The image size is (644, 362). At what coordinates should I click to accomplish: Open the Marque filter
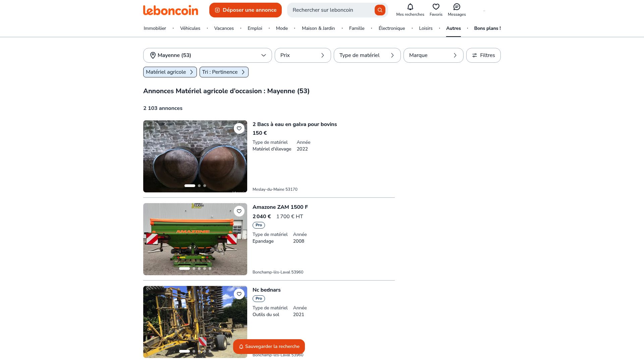[x=433, y=55]
